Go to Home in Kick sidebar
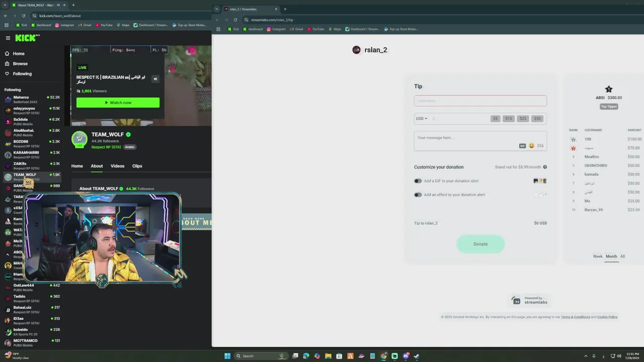 [19, 54]
